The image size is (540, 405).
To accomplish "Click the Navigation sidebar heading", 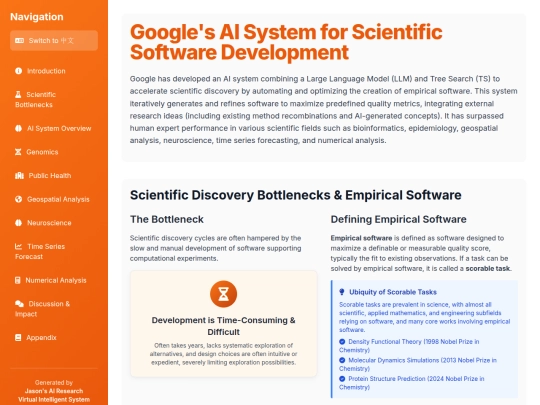I will pos(37,17).
